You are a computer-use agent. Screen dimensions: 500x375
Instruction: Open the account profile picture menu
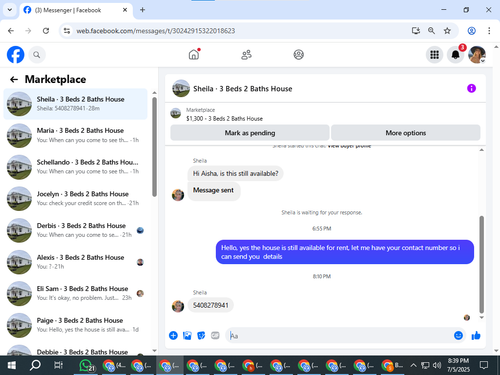[477, 55]
